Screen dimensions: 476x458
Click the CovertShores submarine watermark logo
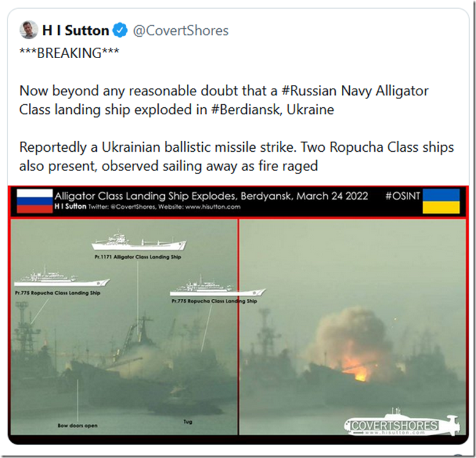(402, 422)
